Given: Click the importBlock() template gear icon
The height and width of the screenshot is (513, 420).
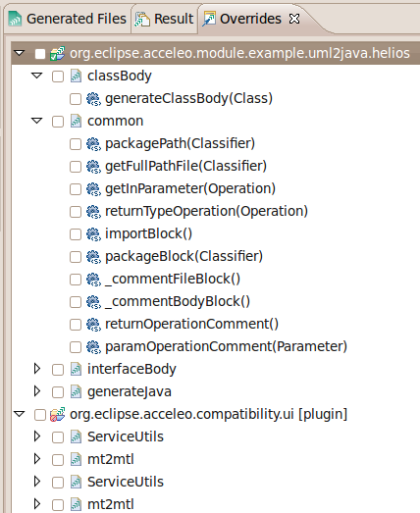Looking at the screenshot, I should tap(93, 234).
